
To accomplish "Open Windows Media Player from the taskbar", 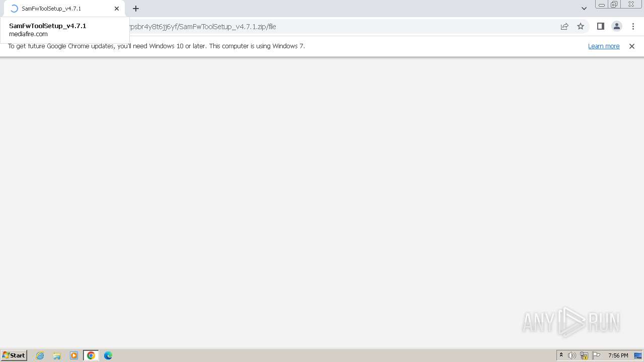I will [74, 355].
